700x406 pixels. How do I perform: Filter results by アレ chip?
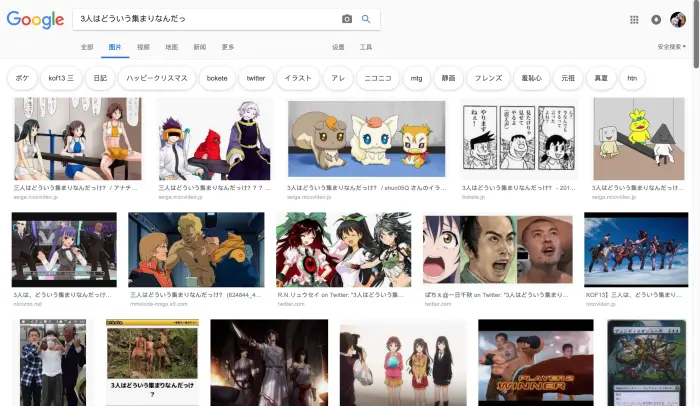click(338, 78)
